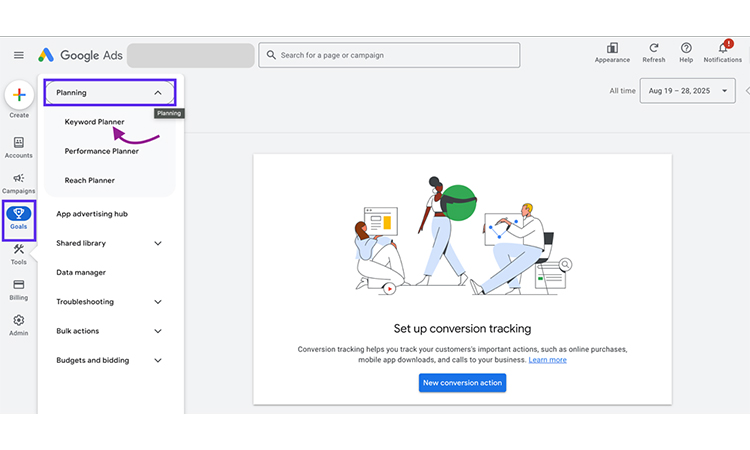Expand the Bulk actions section
This screenshot has width=750, height=450.
point(110,331)
